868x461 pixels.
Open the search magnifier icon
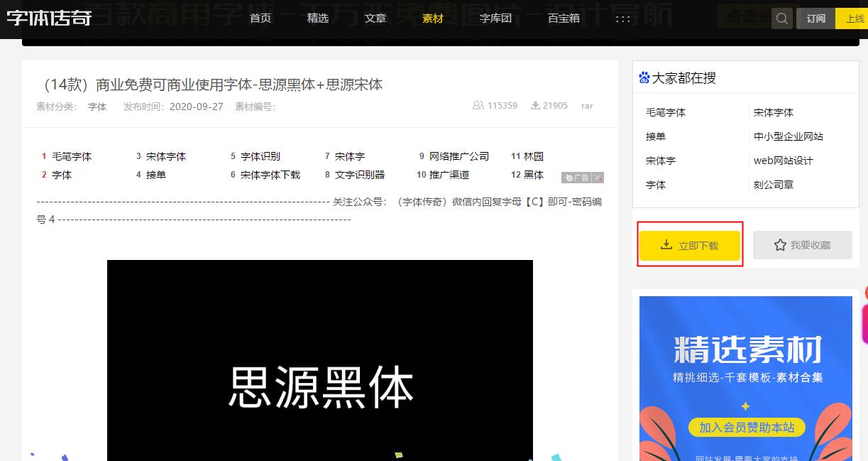(x=781, y=18)
